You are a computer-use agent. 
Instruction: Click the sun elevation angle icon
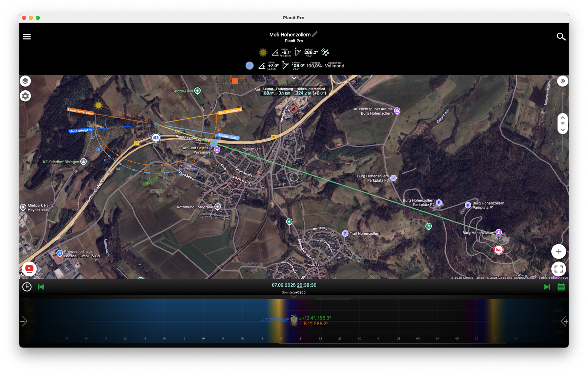pos(275,53)
